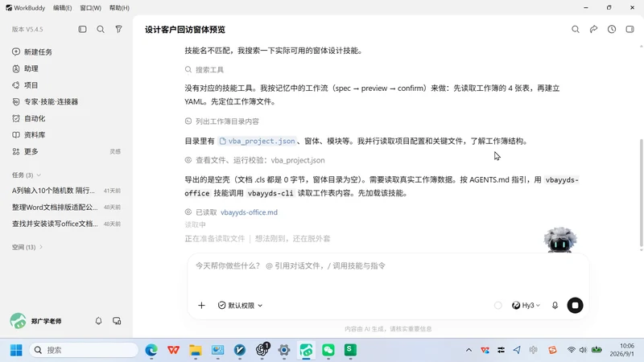
Task: Open the 郑广学老师 user profile
Action: tap(35, 321)
